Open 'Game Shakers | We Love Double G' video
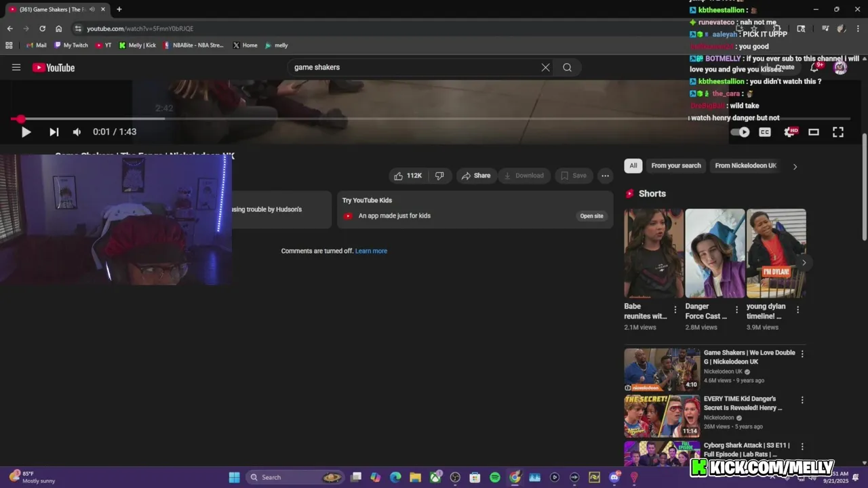The height and width of the screenshot is (488, 868). pos(749,357)
